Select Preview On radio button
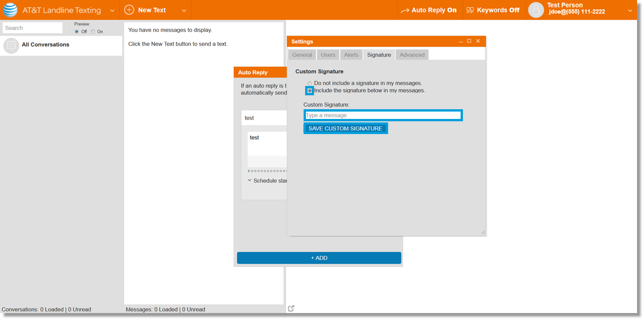644x320 pixels. click(93, 32)
